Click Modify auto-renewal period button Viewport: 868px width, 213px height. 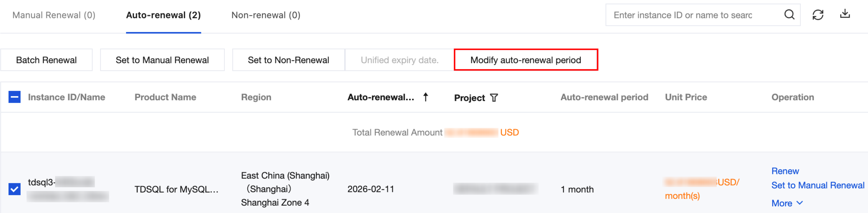[x=526, y=60]
